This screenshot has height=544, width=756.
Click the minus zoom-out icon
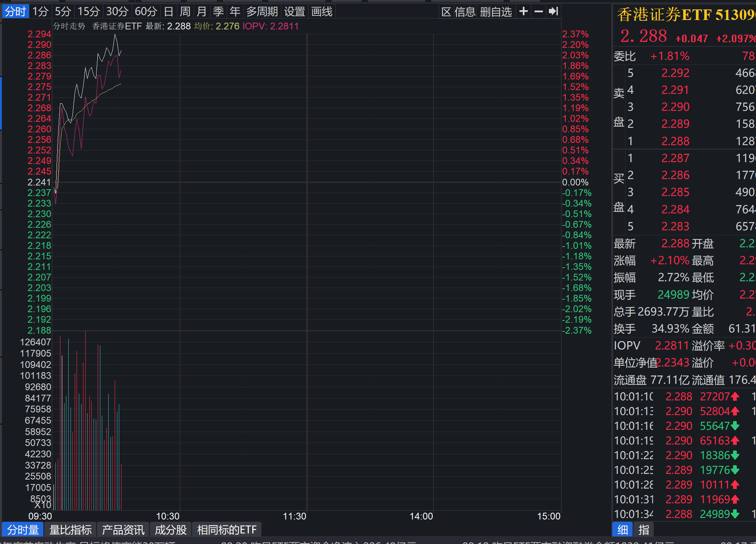click(538, 11)
